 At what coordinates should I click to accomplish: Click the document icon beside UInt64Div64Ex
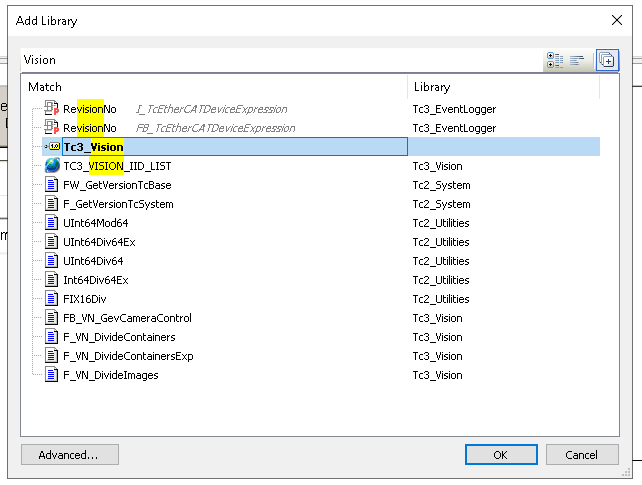[x=51, y=242]
